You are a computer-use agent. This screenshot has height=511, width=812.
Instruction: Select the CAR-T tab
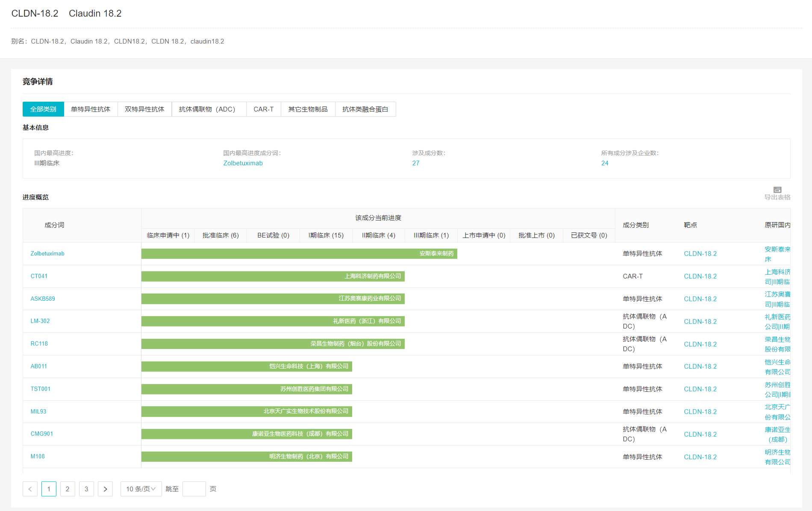coord(264,109)
